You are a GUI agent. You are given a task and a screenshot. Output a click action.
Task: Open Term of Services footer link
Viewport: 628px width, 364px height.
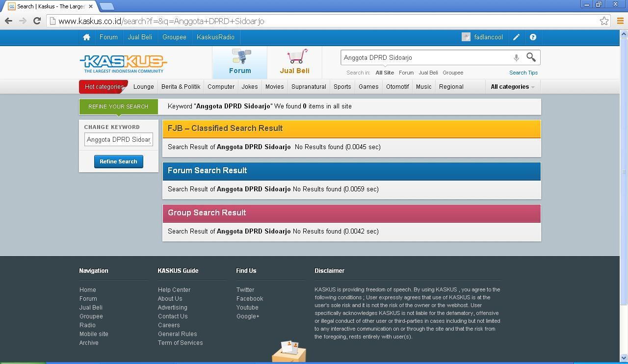180,343
